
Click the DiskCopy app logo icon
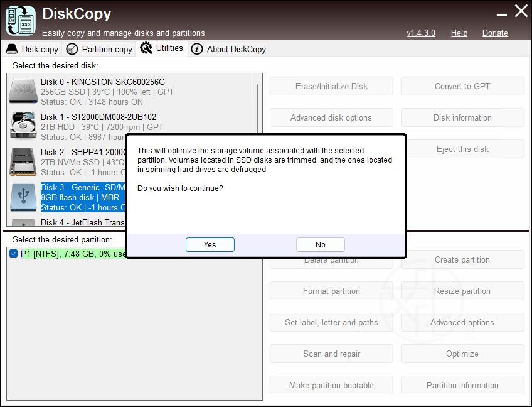[x=21, y=20]
